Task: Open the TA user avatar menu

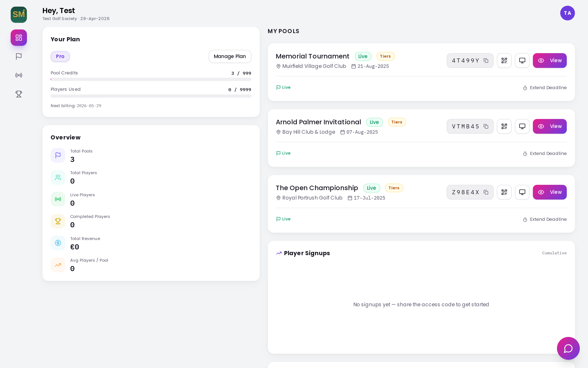Action: (x=567, y=13)
